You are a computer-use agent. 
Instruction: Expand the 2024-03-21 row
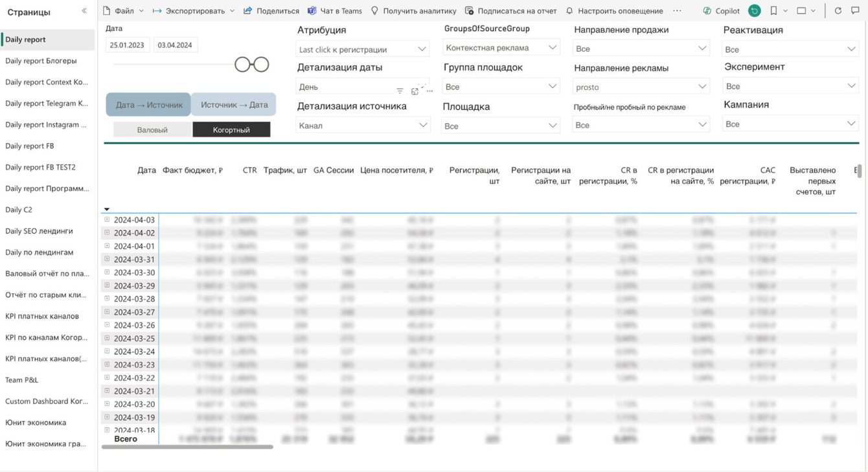(108, 390)
